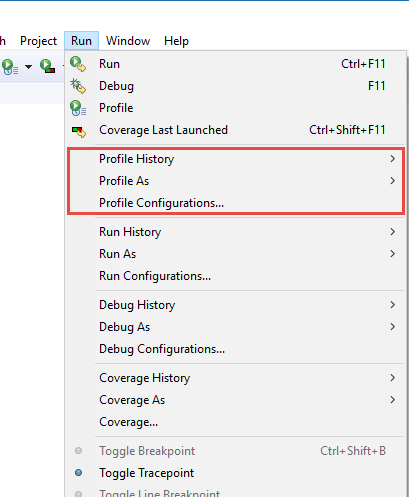409x497 pixels.
Task: Open toolbar Profile dropdown arrow
Action: coord(29,67)
